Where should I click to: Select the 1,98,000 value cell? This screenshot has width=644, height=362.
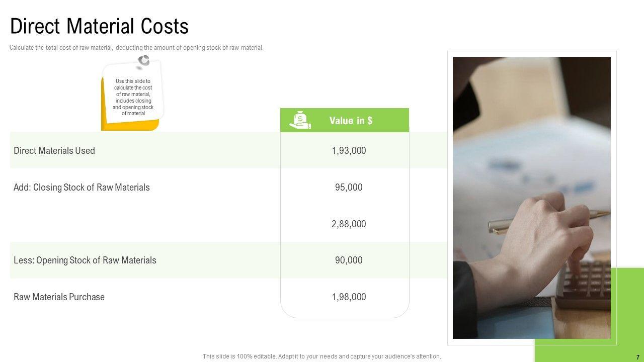pyautogui.click(x=349, y=297)
